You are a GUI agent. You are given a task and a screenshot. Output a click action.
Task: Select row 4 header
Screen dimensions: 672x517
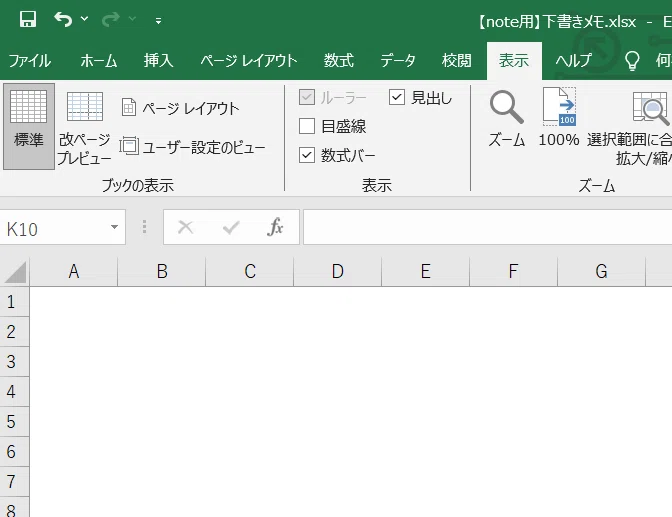point(14,392)
